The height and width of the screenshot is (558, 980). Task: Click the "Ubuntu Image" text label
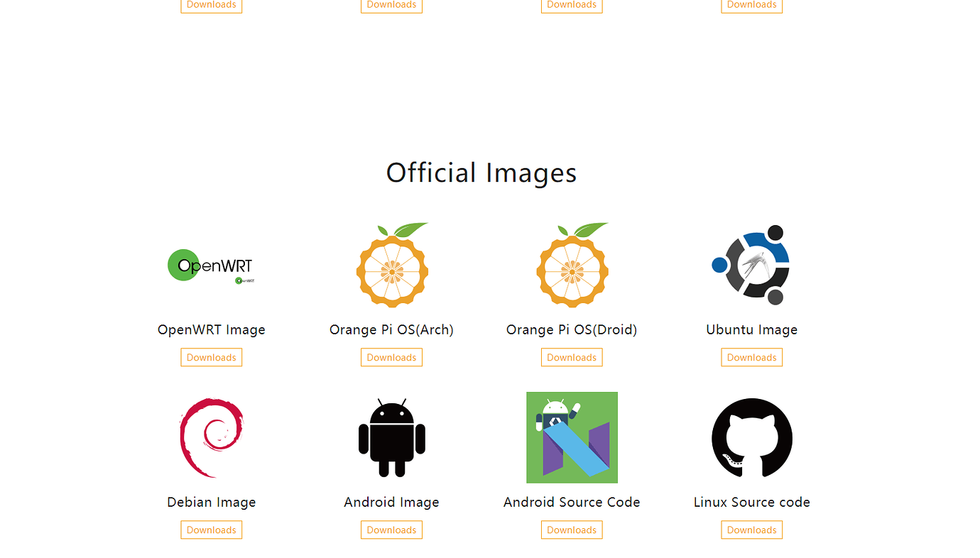(751, 329)
